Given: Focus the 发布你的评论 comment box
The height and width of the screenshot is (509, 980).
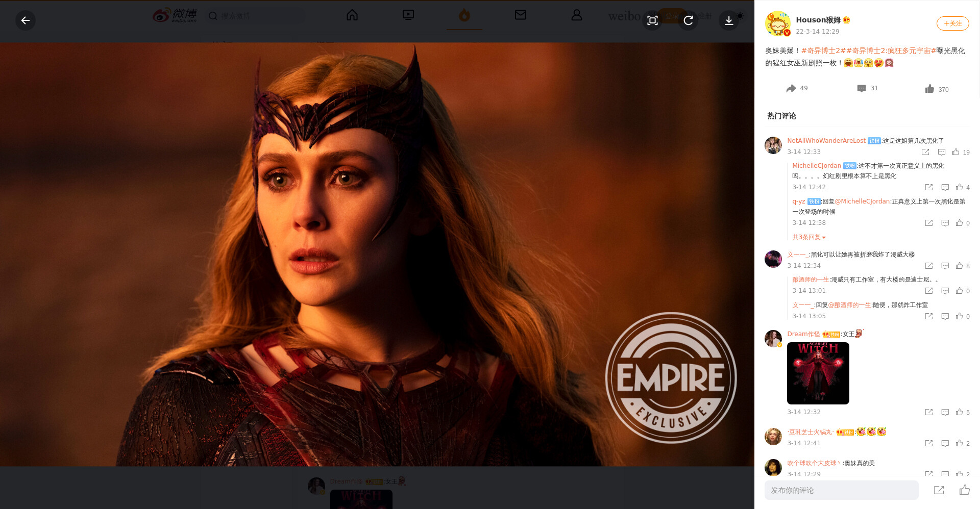Looking at the screenshot, I should (x=842, y=490).
